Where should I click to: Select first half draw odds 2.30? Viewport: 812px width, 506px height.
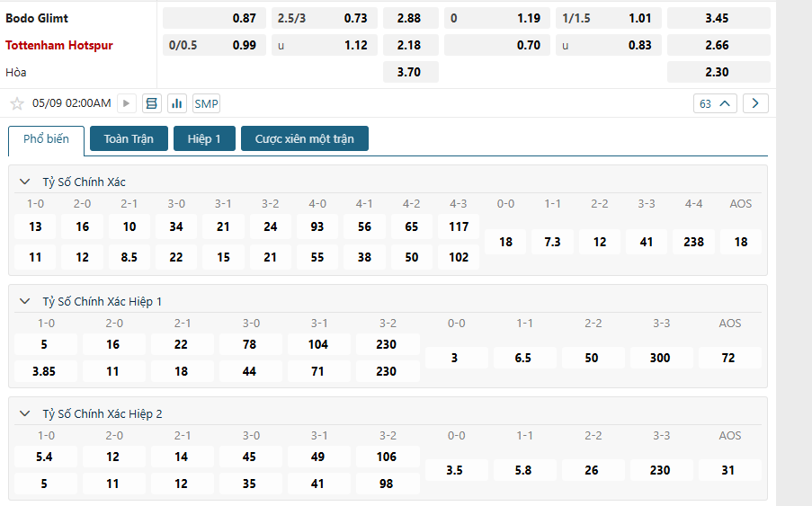(718, 72)
